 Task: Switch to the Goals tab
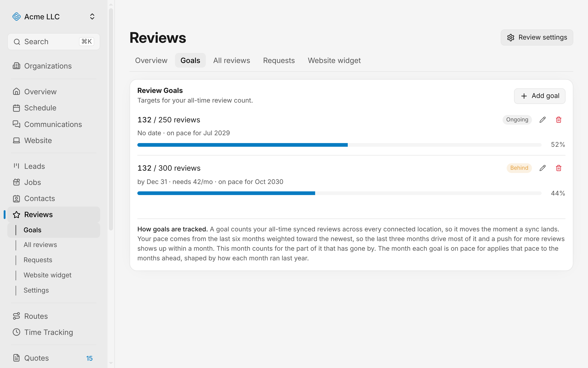pyautogui.click(x=190, y=60)
